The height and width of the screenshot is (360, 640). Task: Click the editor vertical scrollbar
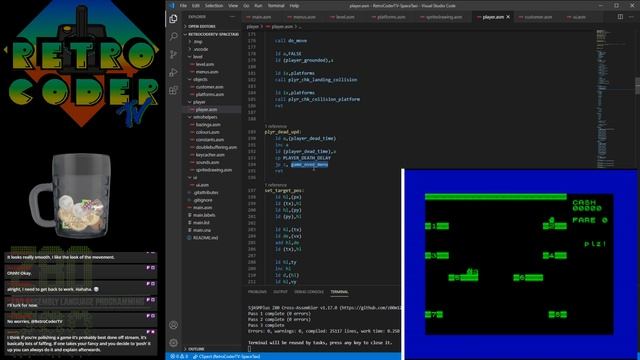(638, 87)
